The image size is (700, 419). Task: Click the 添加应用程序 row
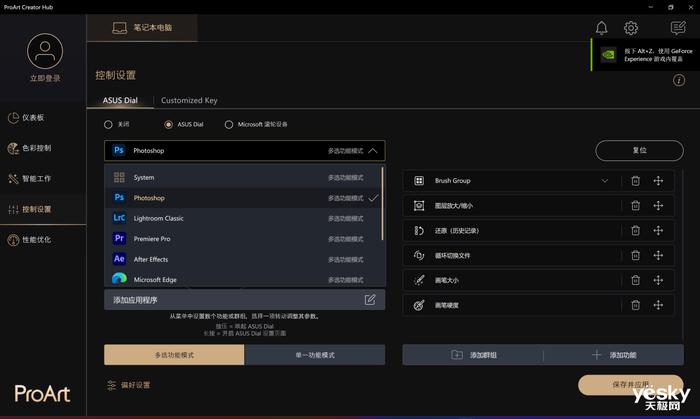244,300
